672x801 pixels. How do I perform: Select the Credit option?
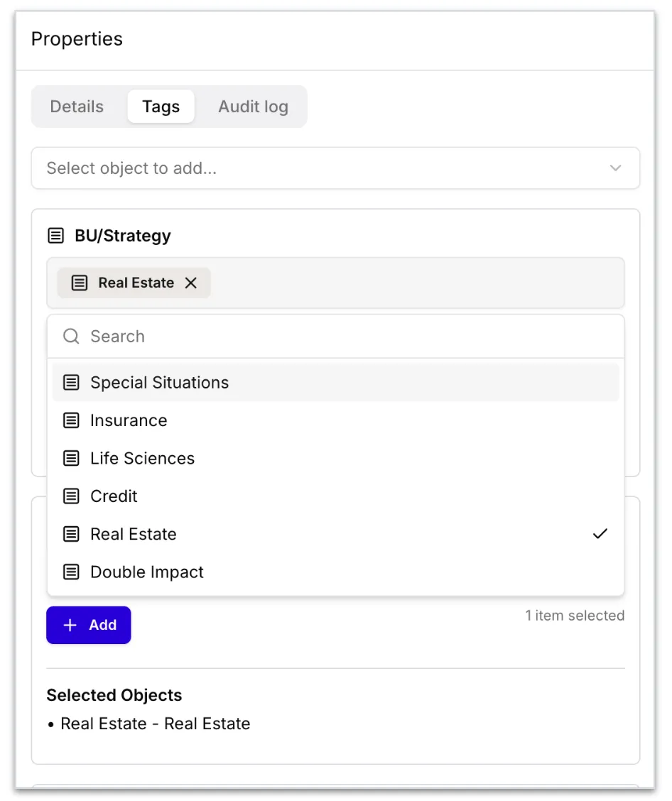(x=335, y=496)
